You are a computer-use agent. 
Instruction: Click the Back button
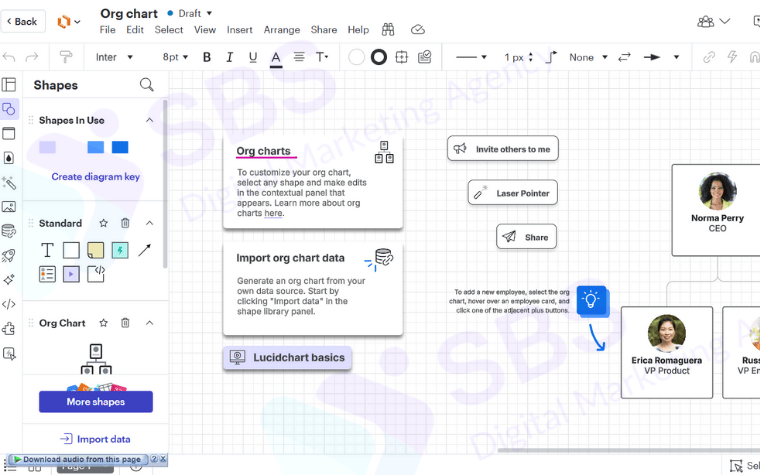pos(22,21)
